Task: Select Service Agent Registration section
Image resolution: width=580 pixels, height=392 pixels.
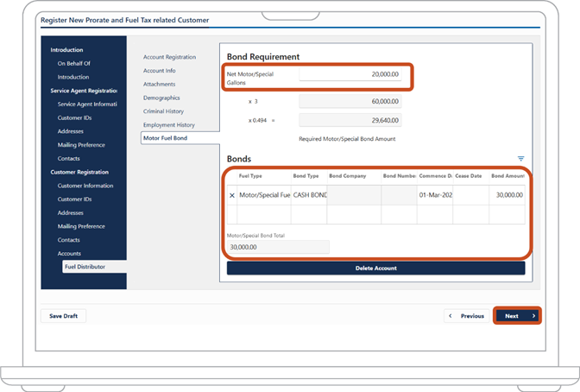Action: [x=84, y=91]
